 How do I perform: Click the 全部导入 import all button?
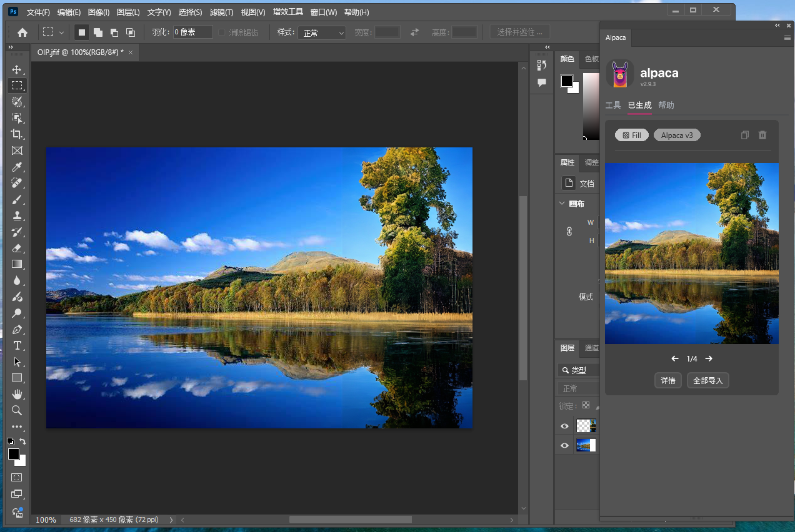click(707, 380)
